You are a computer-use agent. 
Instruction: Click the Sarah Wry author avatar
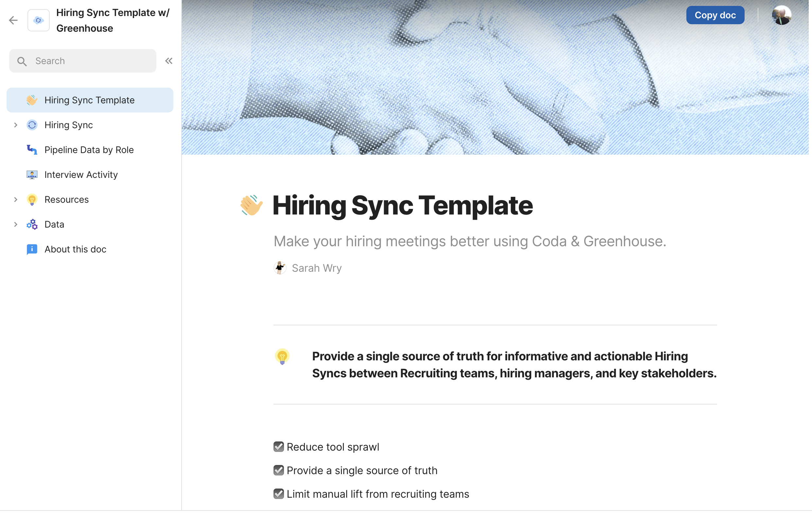click(x=280, y=268)
